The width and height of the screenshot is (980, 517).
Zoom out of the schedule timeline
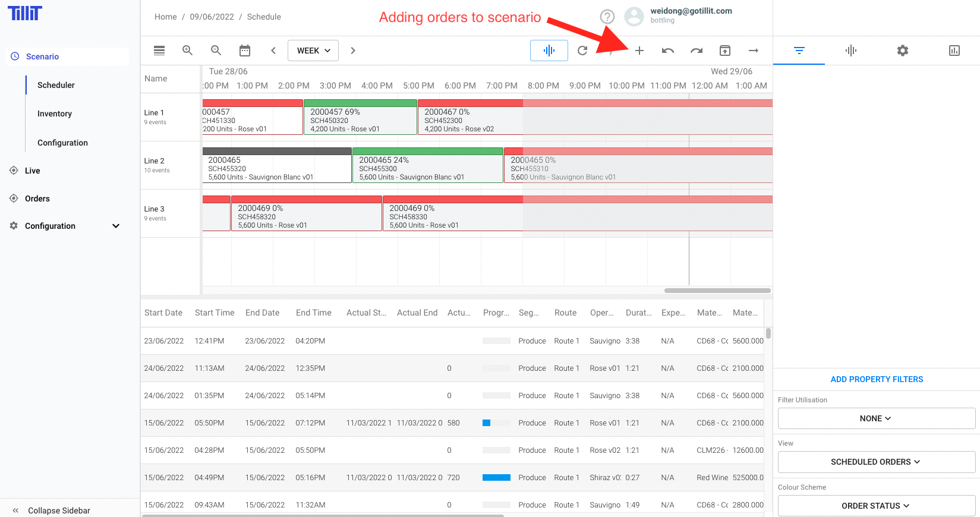point(216,51)
